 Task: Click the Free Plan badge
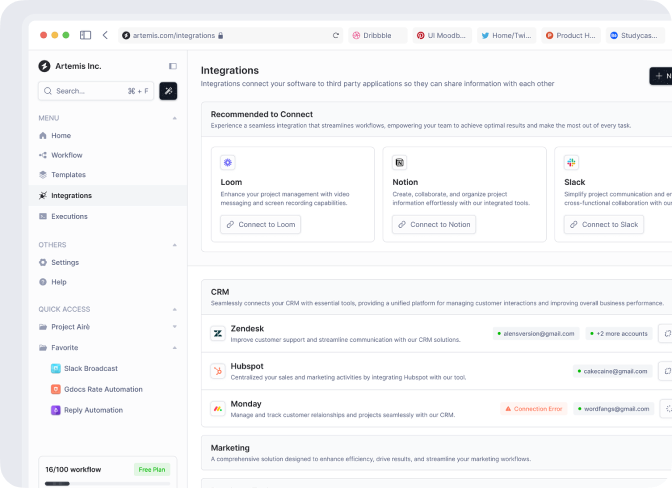point(152,470)
